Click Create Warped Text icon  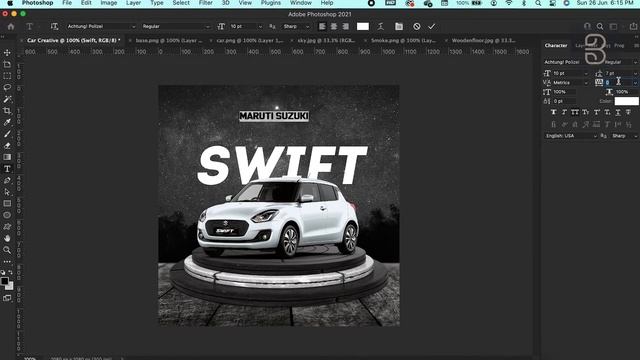(x=380, y=27)
